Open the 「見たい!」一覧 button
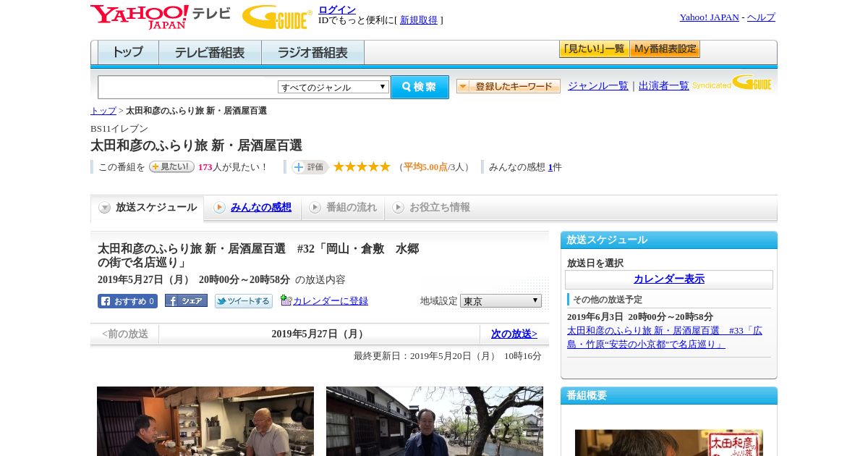Screen dimensions: 868x456 tap(594, 49)
